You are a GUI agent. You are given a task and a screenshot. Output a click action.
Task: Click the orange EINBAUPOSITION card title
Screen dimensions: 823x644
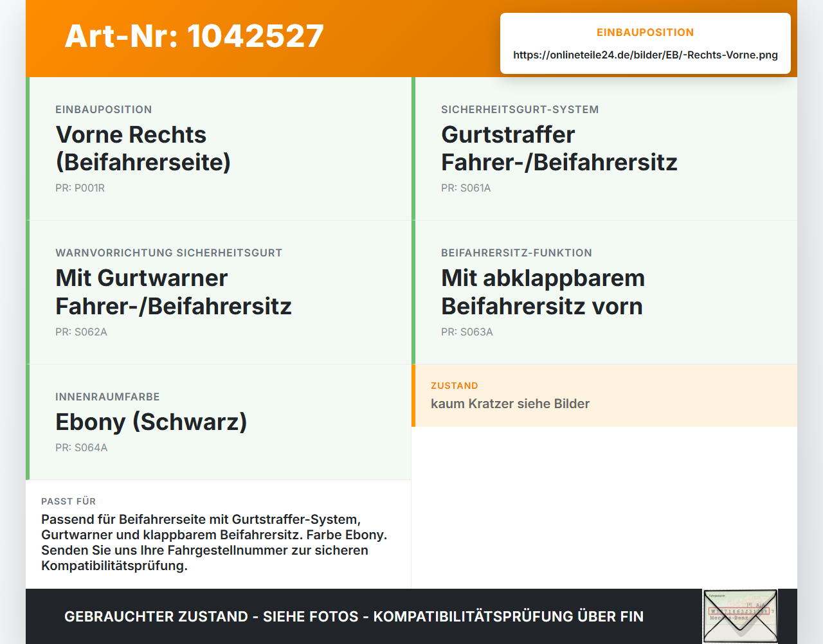coord(646,32)
